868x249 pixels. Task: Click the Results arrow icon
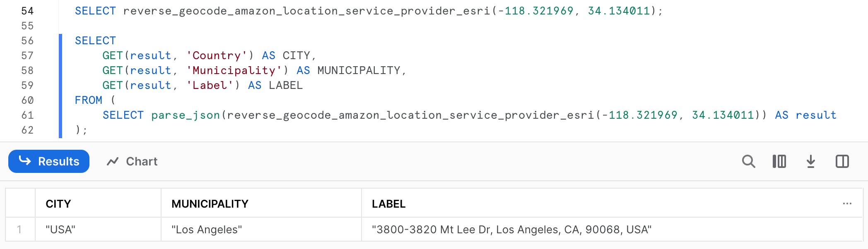[26, 161]
